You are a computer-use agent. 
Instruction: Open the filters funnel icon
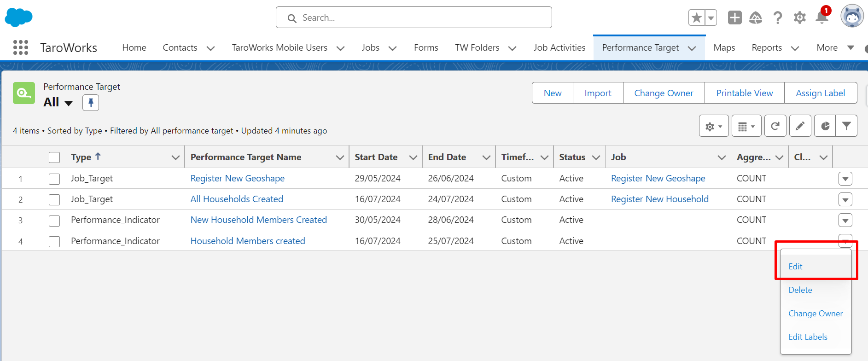[x=846, y=126]
